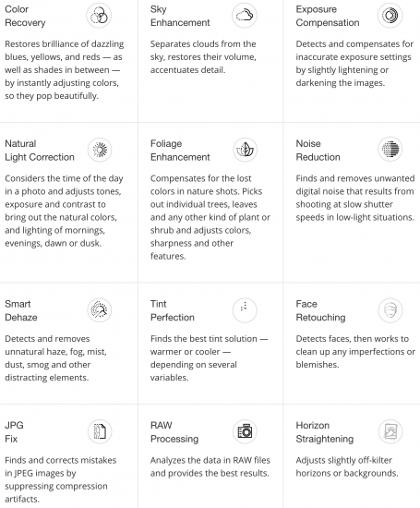Select the JPG Fix document icon
Image resolution: width=420 pixels, height=508 pixels.
click(100, 431)
